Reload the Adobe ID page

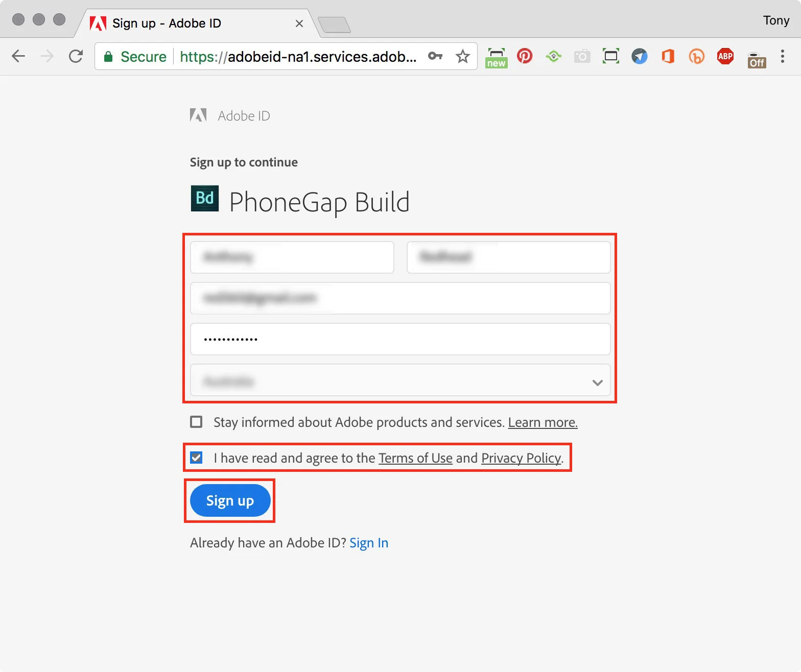pyautogui.click(x=76, y=56)
